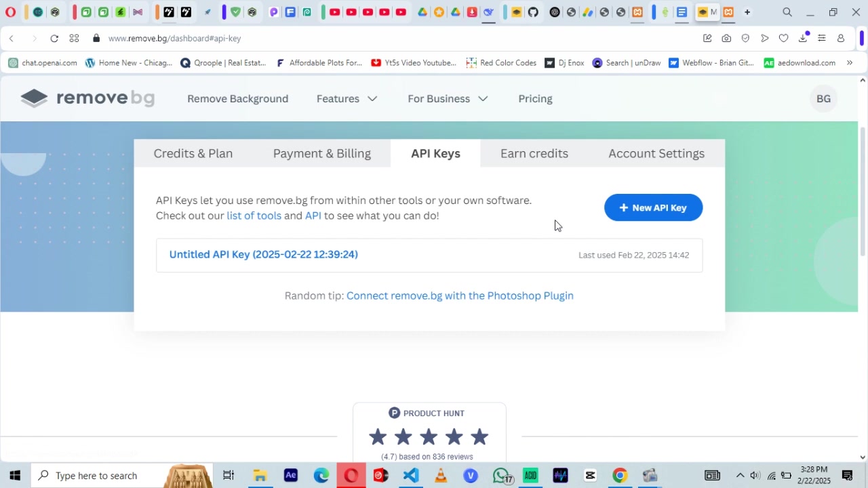The height and width of the screenshot is (488, 868).
Task: Open a new tab with the plus icon
Action: tap(747, 12)
